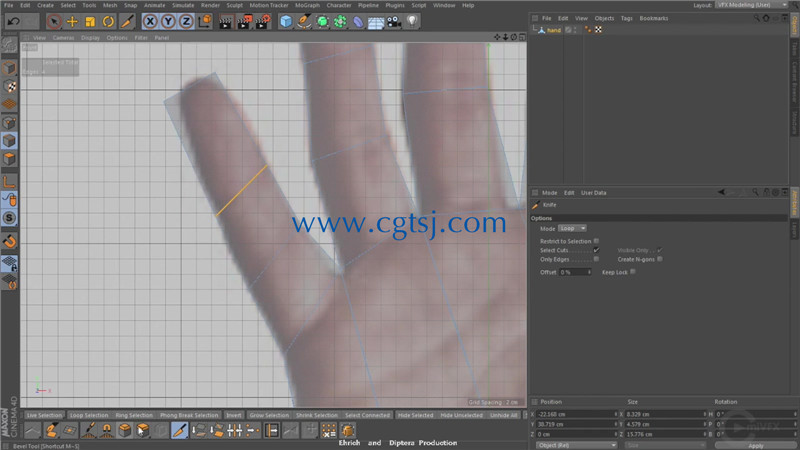The height and width of the screenshot is (450, 800).
Task: Click the Undo arrow icon
Action: pos(14,21)
